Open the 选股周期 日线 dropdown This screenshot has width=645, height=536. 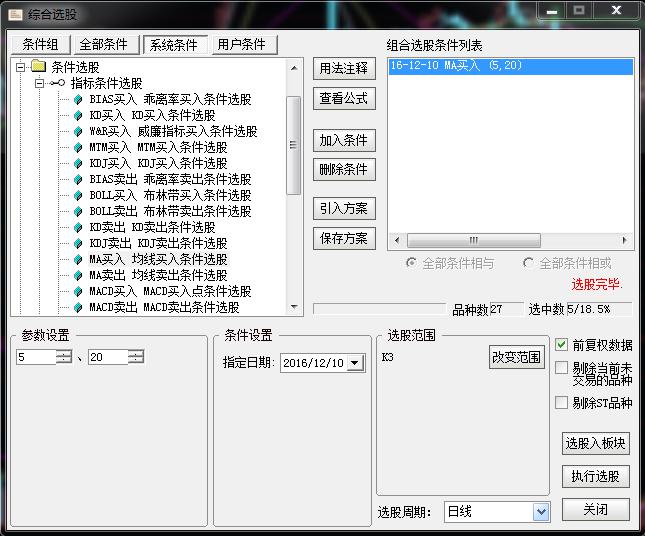point(541,512)
